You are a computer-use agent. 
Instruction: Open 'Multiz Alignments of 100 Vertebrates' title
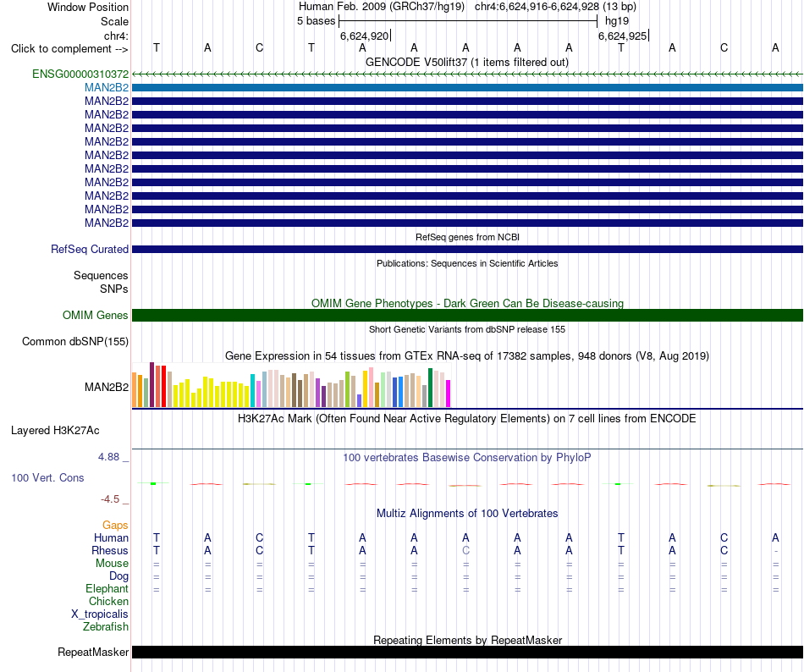[x=467, y=514]
